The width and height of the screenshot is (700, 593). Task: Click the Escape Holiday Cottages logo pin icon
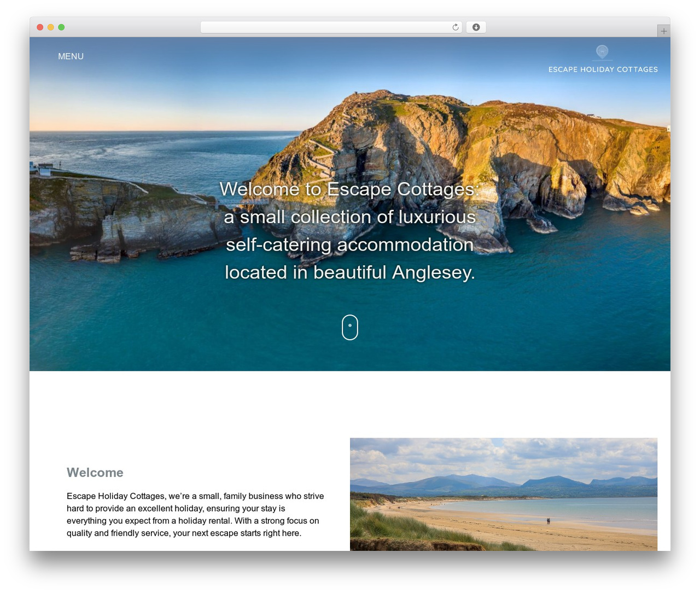pyautogui.click(x=602, y=52)
